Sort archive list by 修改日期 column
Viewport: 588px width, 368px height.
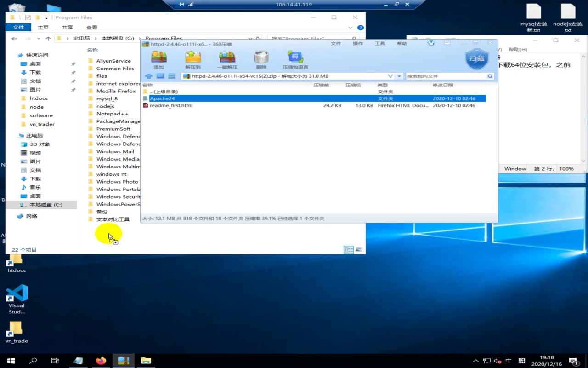click(443, 85)
